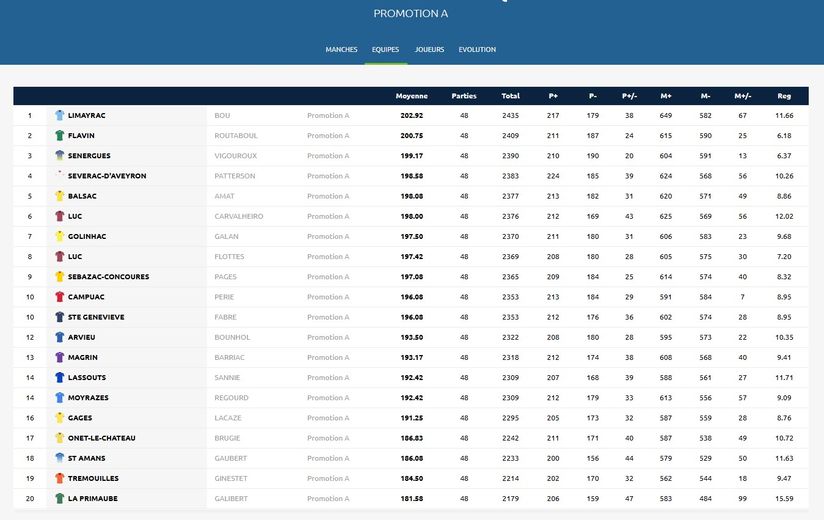The height and width of the screenshot is (520, 824).
Task: Switch to the MANCHES tab
Action: point(341,50)
